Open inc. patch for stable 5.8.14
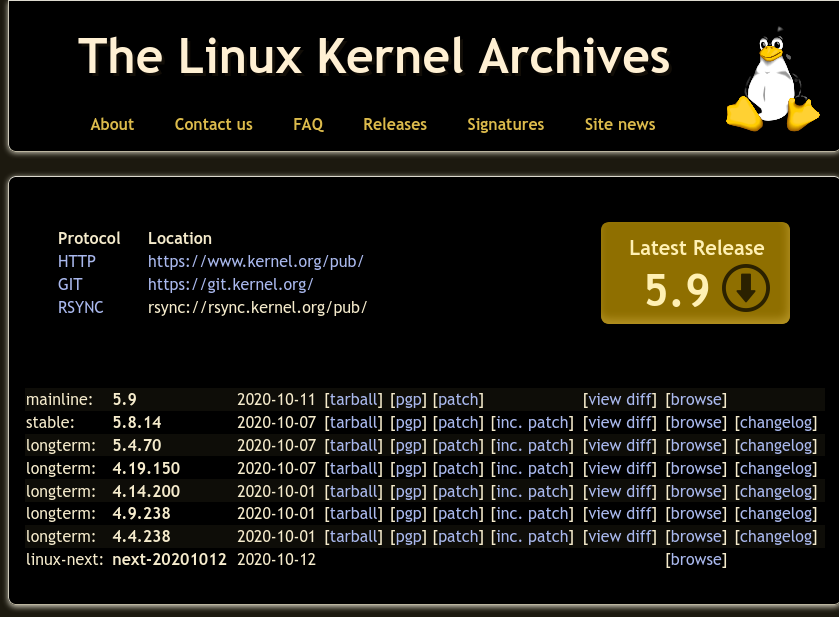839x617 pixels. (532, 422)
